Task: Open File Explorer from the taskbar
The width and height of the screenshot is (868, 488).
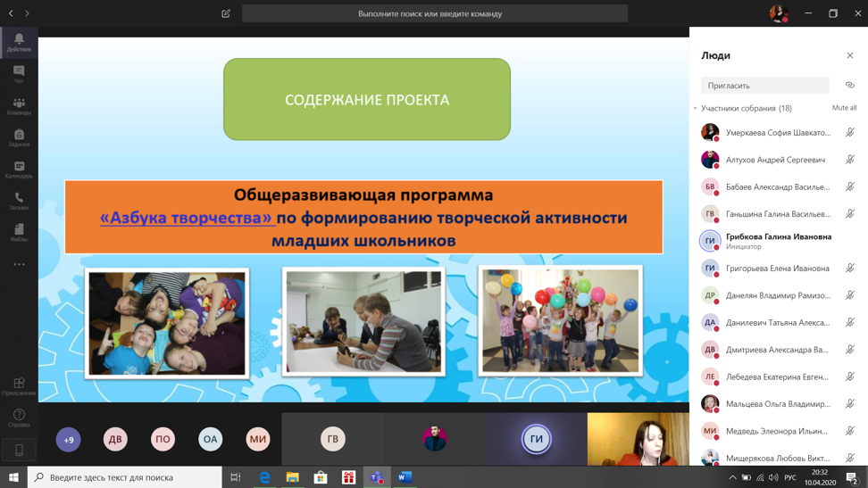Action: [292, 477]
